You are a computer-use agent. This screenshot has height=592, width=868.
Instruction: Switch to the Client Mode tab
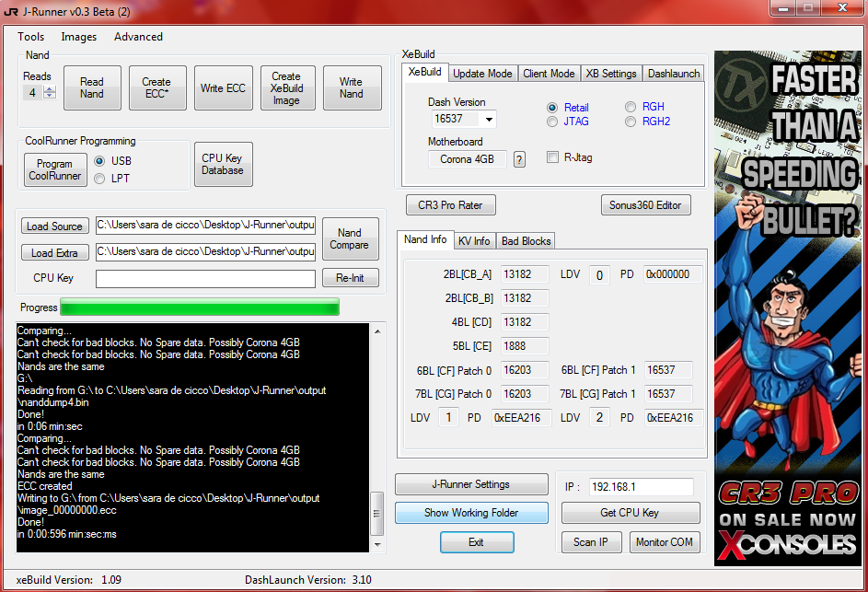tap(549, 74)
